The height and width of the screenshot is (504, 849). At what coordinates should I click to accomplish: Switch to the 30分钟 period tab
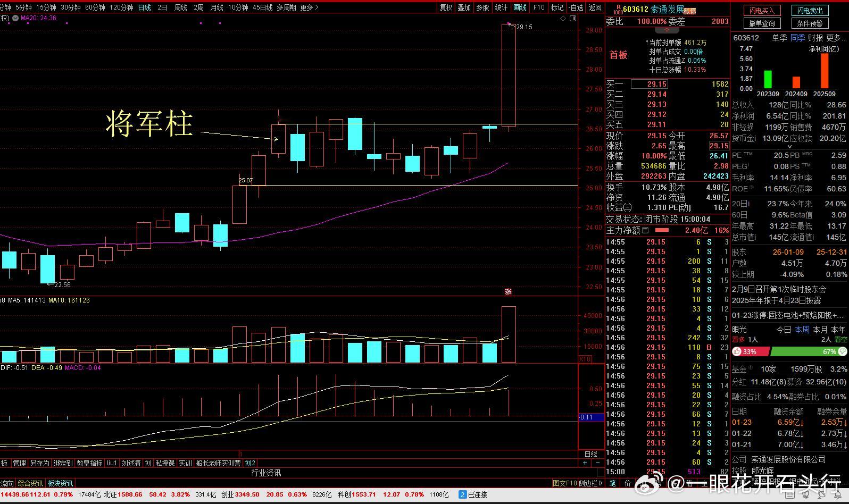tap(70, 7)
